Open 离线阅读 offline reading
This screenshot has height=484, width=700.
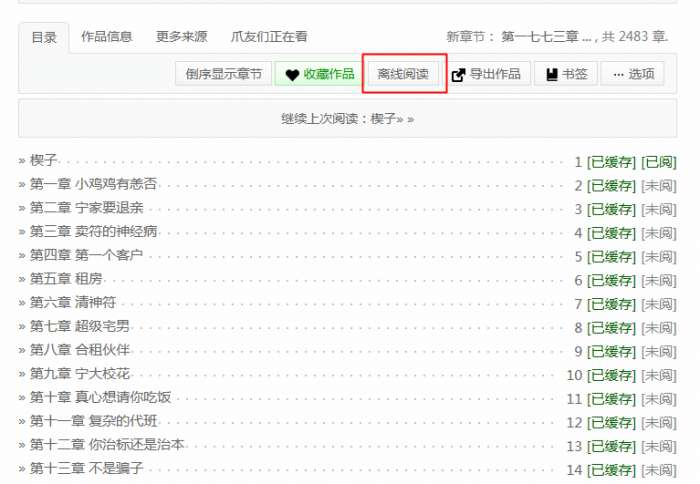[x=403, y=74]
